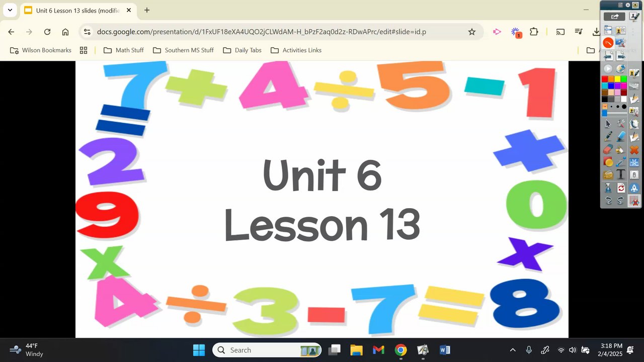Select the Connector line tool
This screenshot has height=362, width=644.
point(621,162)
